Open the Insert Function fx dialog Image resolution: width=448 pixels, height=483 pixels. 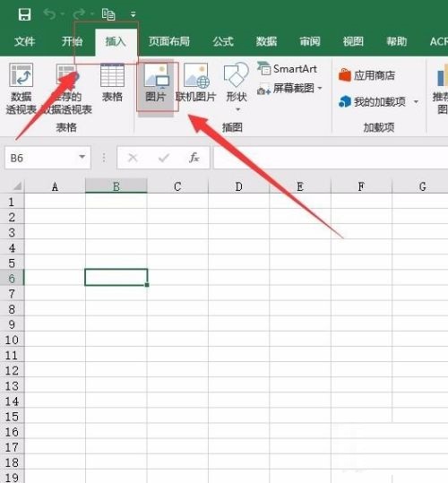[x=194, y=158]
